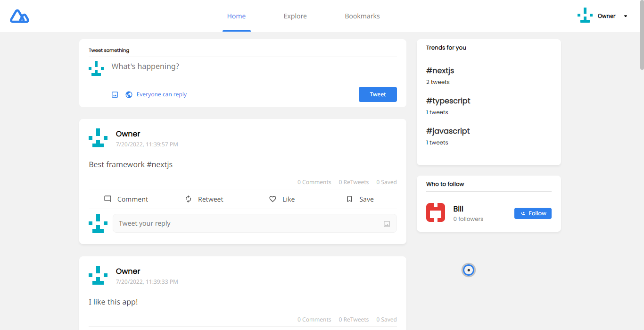Open the #nextjs trend

440,71
